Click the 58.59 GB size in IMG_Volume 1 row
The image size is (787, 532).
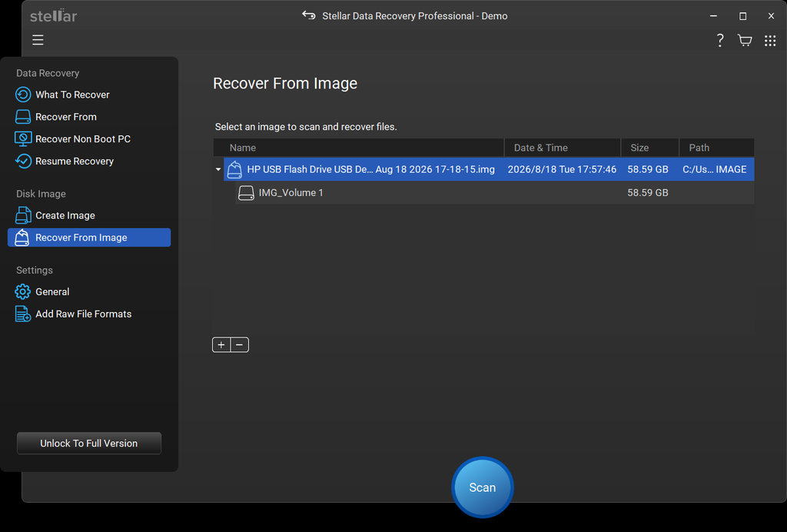647,193
